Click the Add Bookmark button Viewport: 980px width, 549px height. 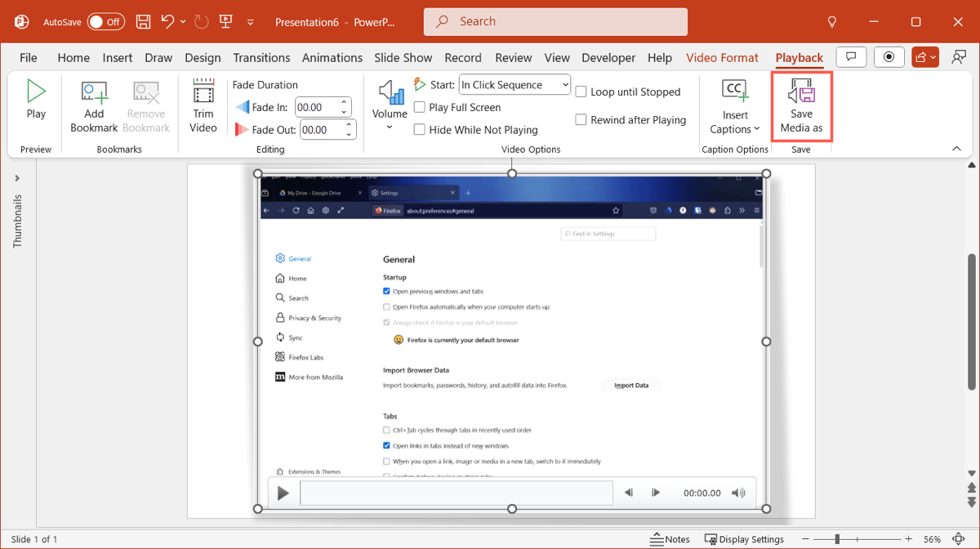[94, 106]
